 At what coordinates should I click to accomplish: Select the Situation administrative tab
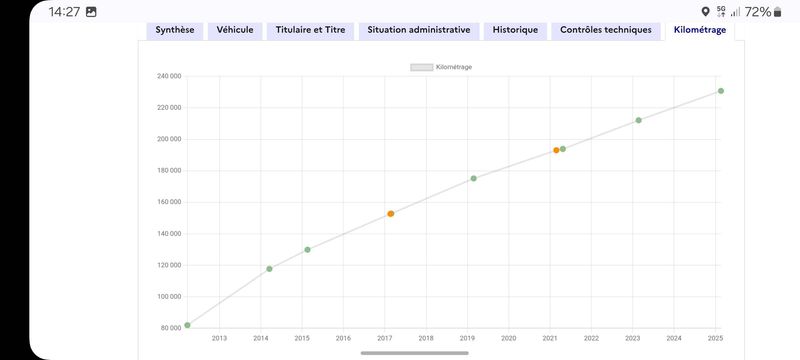tap(419, 31)
